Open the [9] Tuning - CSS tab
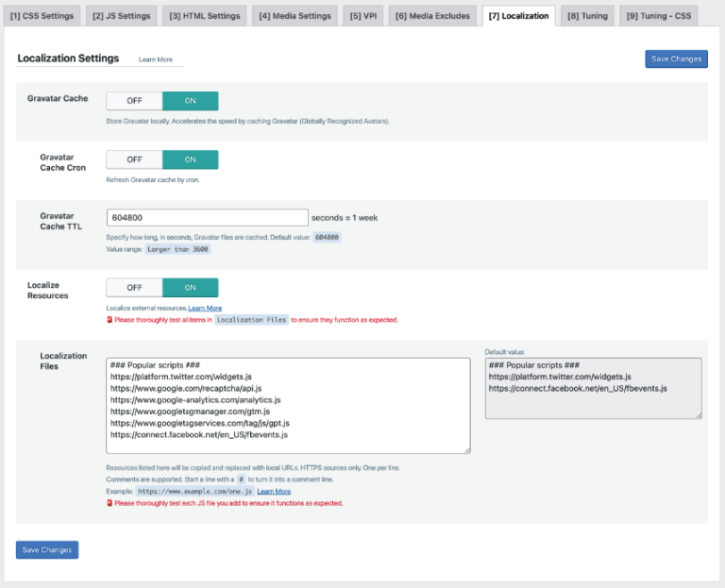Viewport: 725px width, 588px height. [x=658, y=16]
